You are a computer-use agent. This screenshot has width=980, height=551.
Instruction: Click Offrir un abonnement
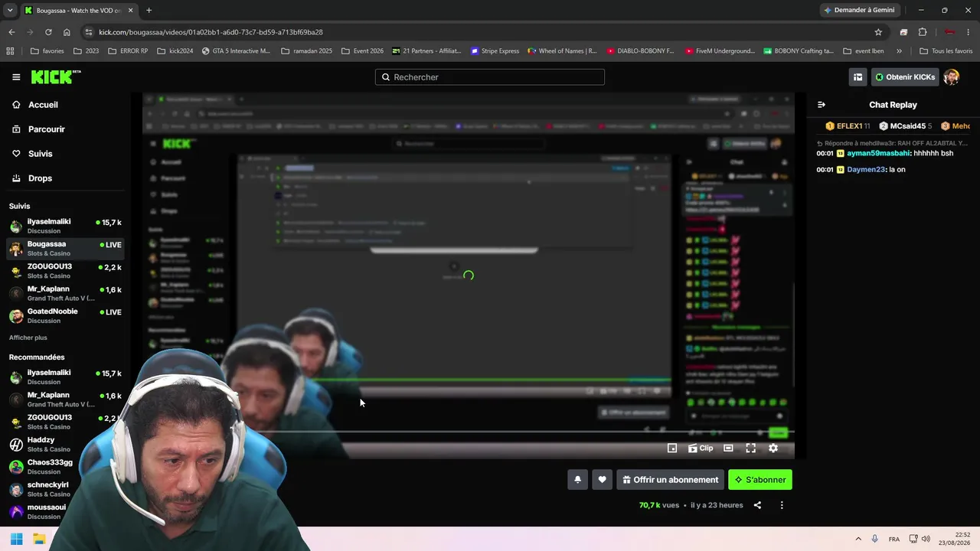[x=670, y=480]
